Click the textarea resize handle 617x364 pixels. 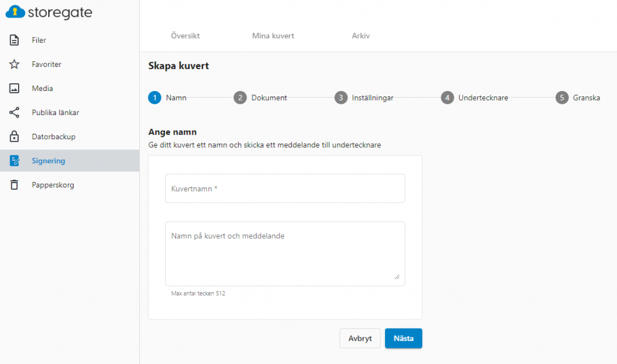[x=397, y=277]
